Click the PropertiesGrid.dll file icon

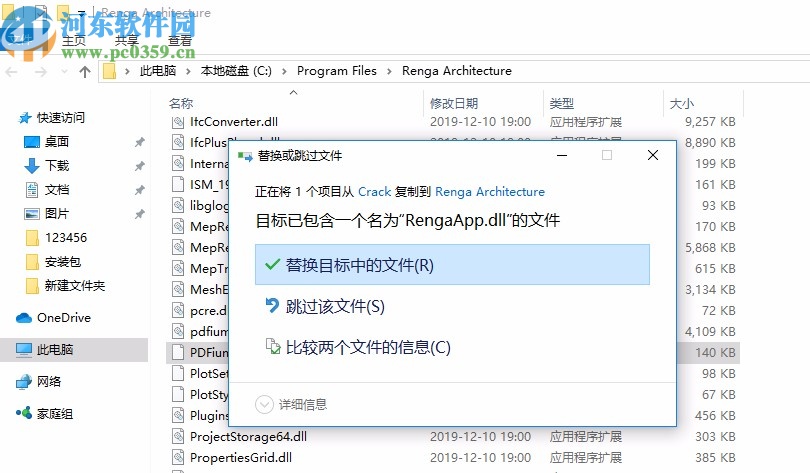(178, 458)
